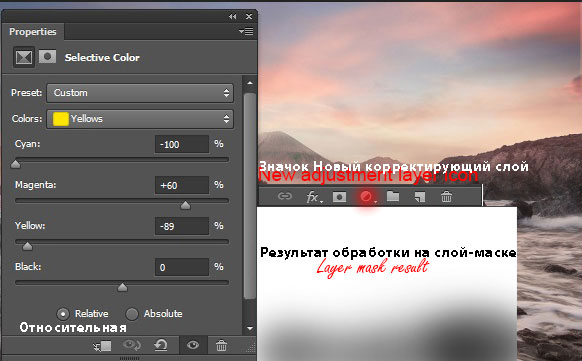
Task: Create a new group folder icon
Action: click(x=393, y=196)
